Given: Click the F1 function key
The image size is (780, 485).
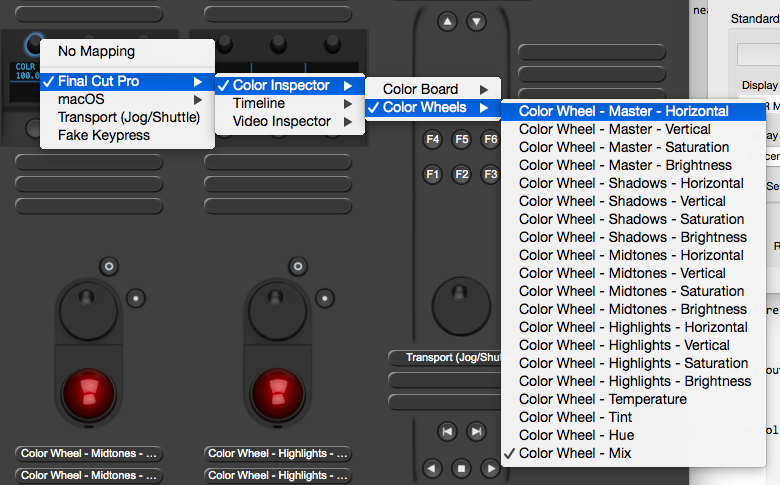Looking at the screenshot, I should tap(433, 174).
